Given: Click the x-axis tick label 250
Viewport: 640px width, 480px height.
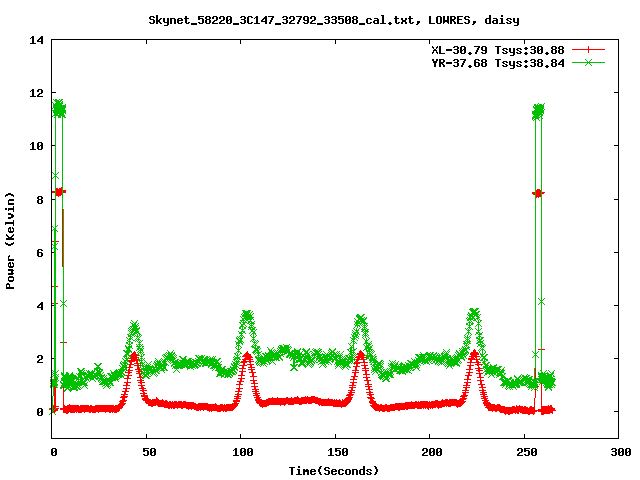Looking at the screenshot, I should pos(527,452).
